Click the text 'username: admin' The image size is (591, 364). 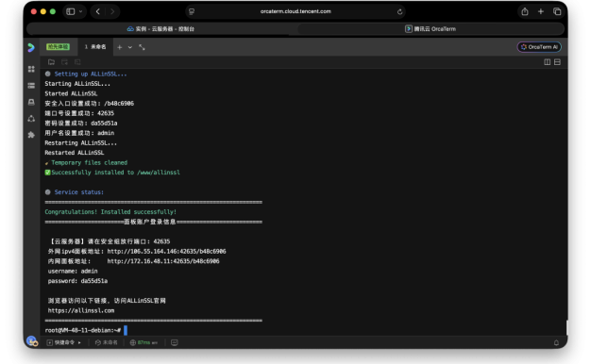point(73,271)
